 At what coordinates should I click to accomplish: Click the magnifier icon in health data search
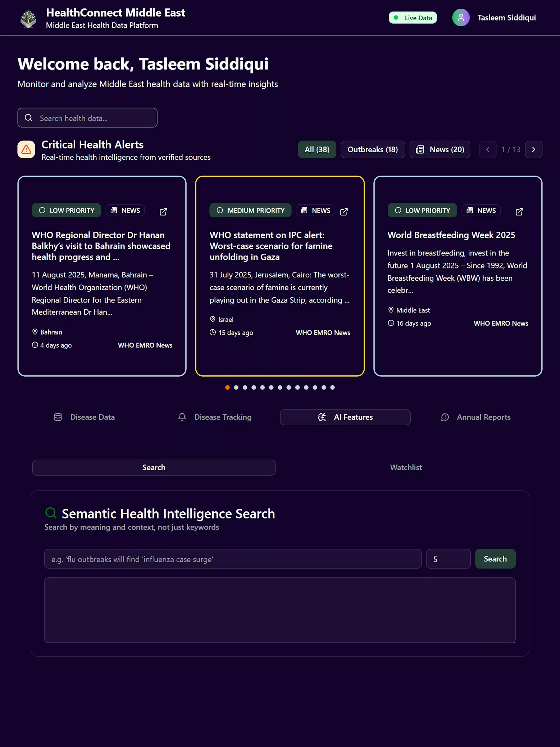point(28,118)
